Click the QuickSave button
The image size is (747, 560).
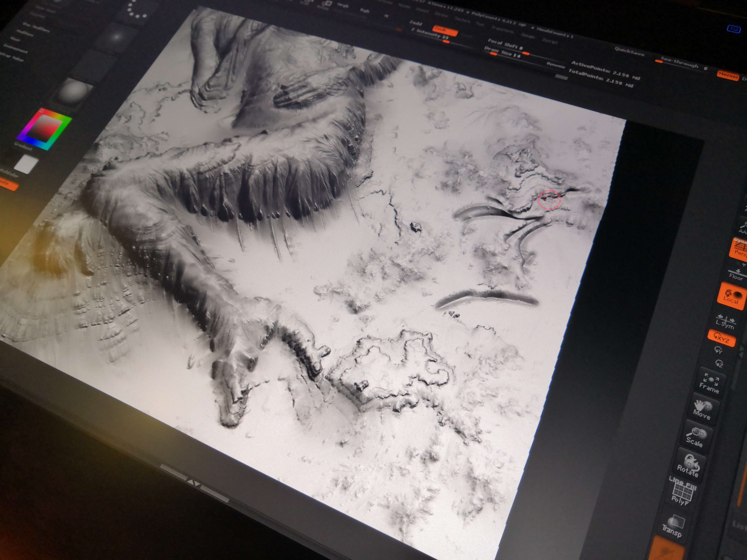(x=629, y=52)
